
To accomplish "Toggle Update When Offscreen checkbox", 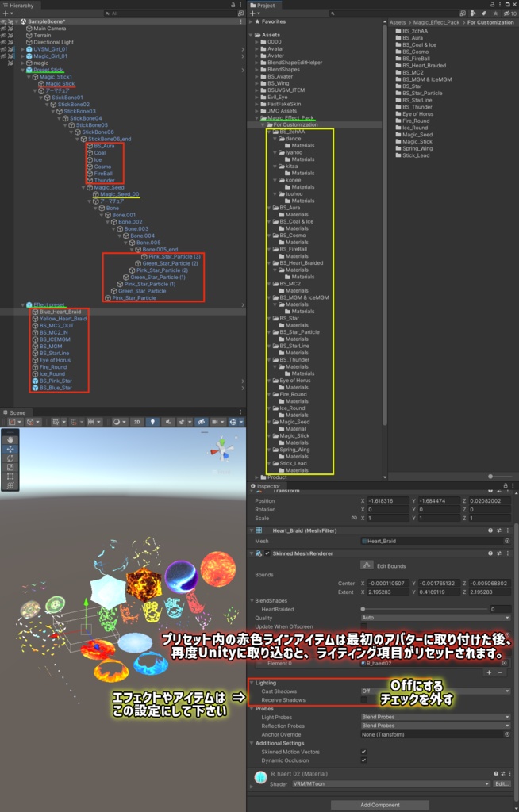I will pos(363,626).
